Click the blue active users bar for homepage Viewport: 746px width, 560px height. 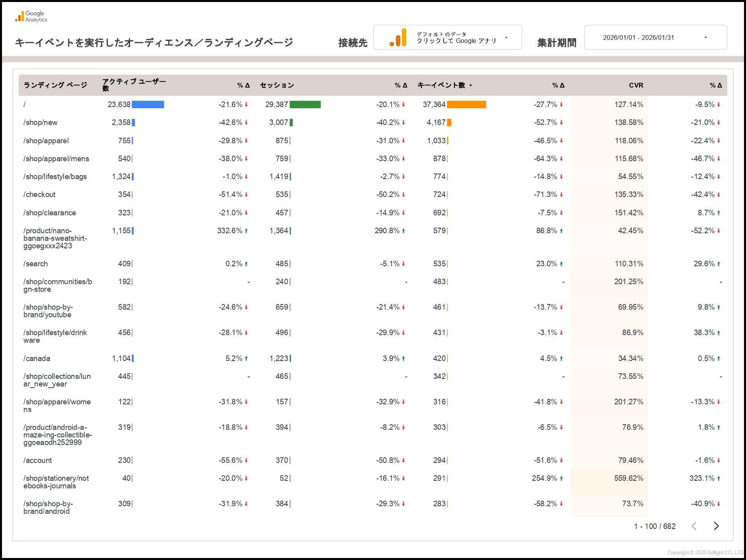click(x=148, y=105)
